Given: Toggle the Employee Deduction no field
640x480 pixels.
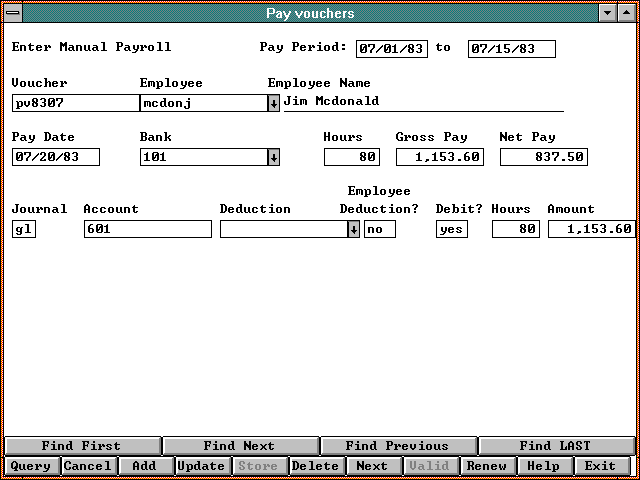Looking at the screenshot, I should click(379, 229).
